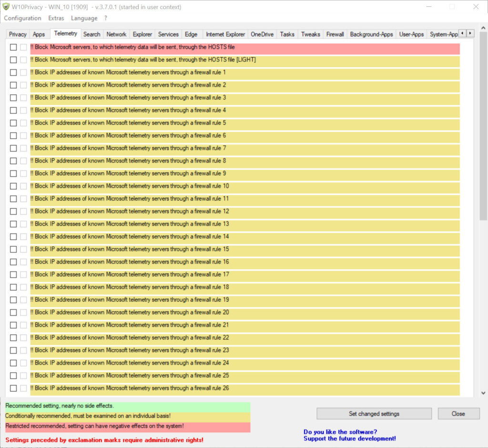Enable firewall rule 20 checkbox

(13, 312)
